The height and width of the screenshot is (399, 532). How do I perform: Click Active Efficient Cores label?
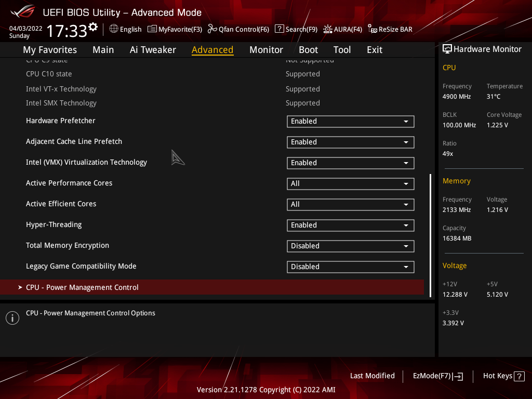[x=61, y=204]
